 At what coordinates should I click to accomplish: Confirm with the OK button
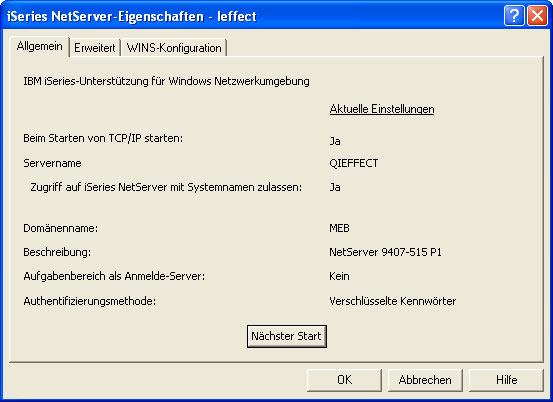pos(344,380)
